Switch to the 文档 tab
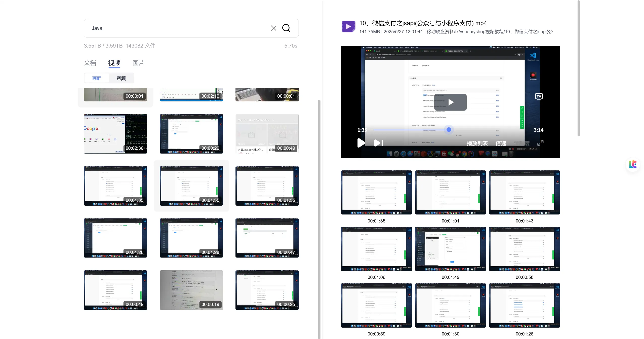Viewport: 644px width, 339px height. 90,63
